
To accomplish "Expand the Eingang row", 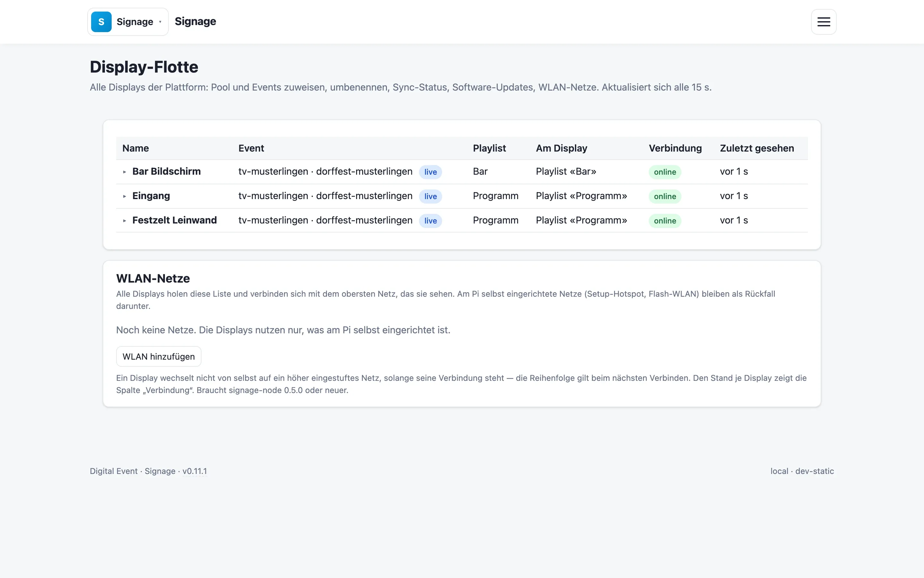I will [124, 197].
